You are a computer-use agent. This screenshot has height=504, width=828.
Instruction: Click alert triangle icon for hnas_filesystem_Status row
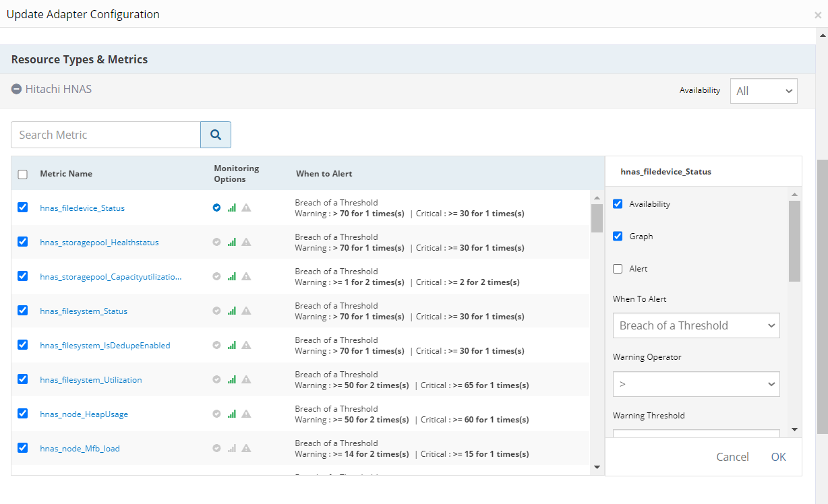[246, 311]
